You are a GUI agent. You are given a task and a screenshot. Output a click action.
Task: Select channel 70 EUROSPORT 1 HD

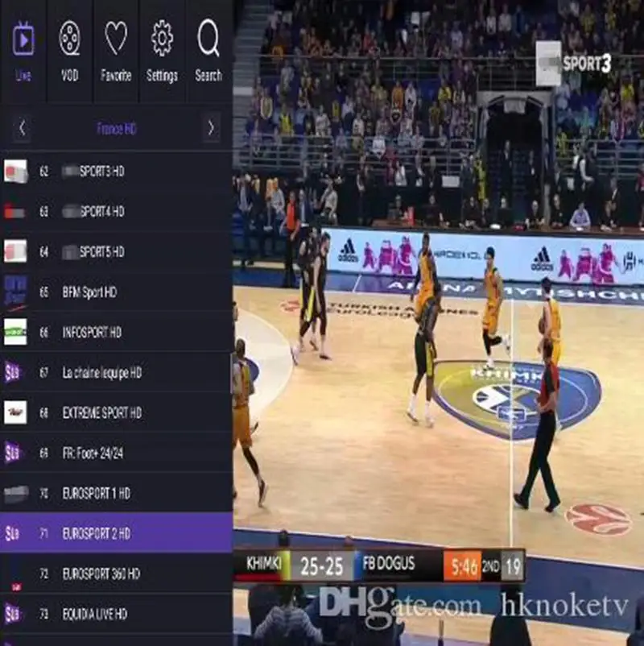click(x=116, y=493)
